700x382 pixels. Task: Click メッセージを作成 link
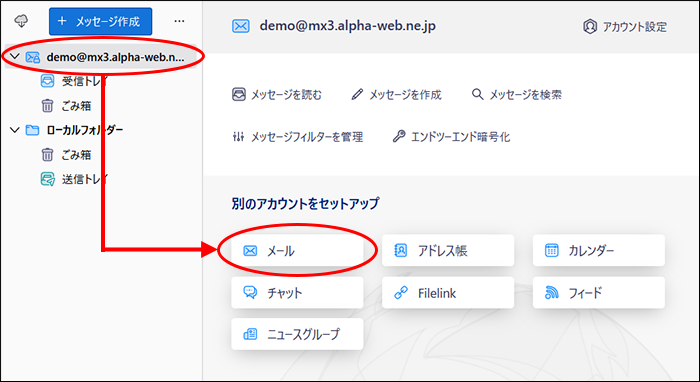396,95
